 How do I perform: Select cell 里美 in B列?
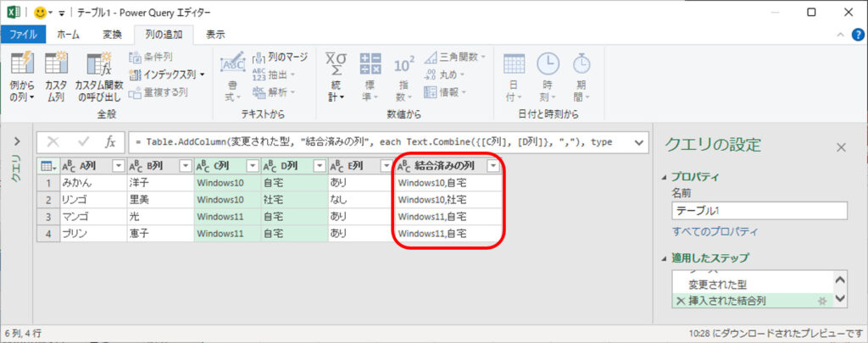pos(160,199)
